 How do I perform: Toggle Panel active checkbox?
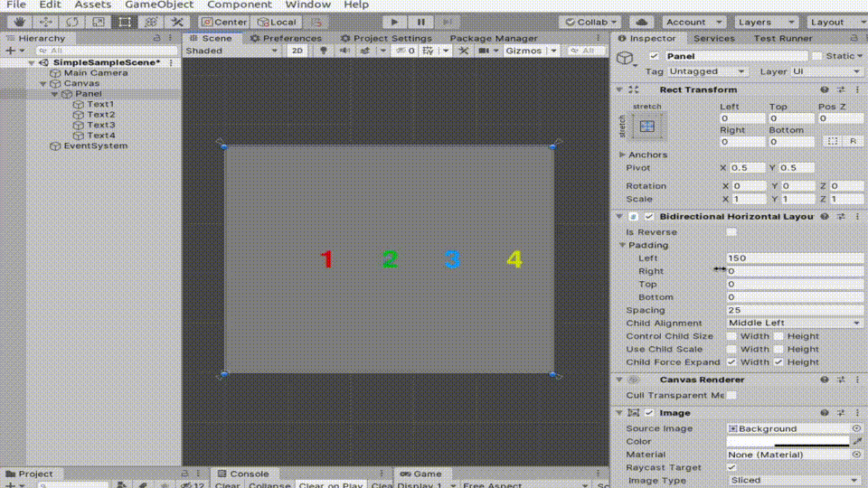point(655,56)
